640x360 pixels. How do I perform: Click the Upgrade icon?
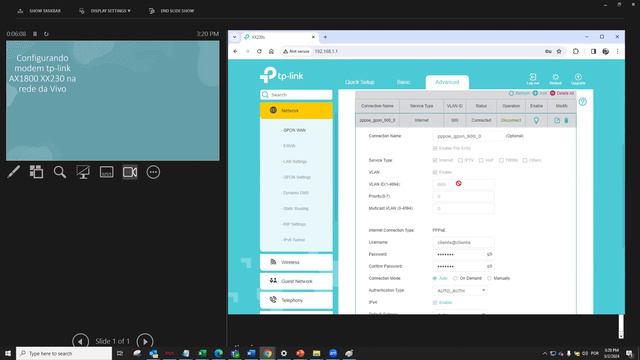coord(578,79)
